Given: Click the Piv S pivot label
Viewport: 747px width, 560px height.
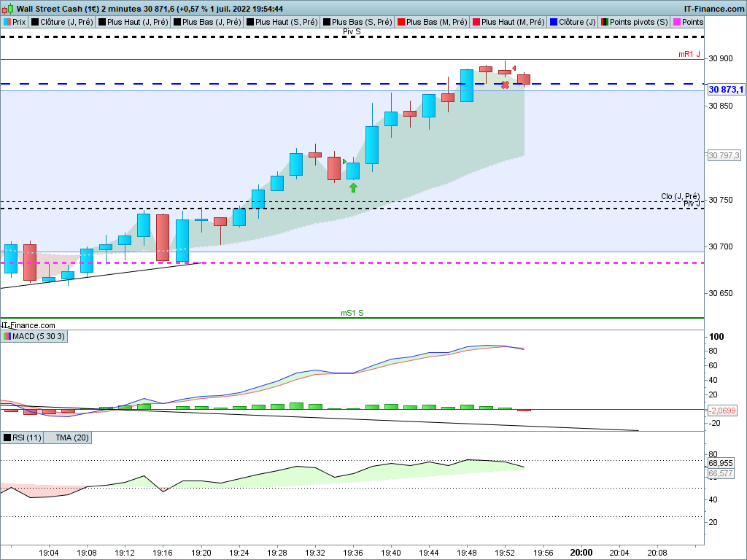Looking at the screenshot, I should click(x=352, y=32).
